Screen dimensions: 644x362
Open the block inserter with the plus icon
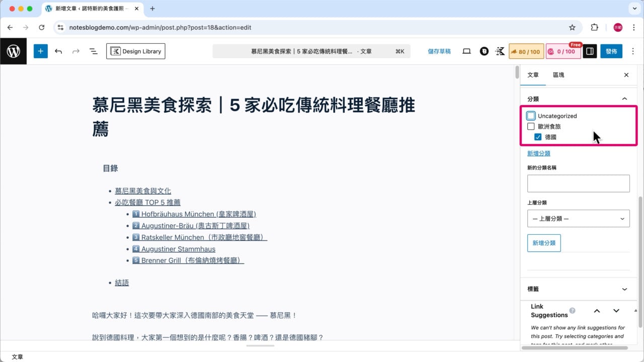[x=41, y=51]
